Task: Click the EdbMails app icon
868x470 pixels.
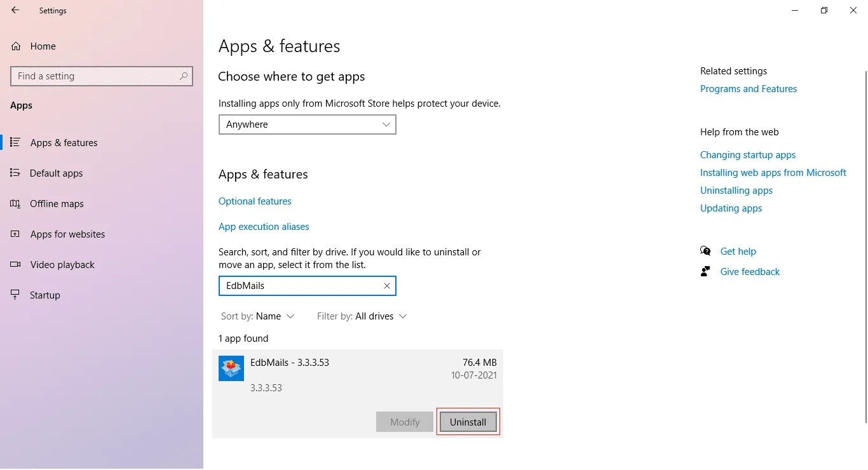Action: click(231, 368)
